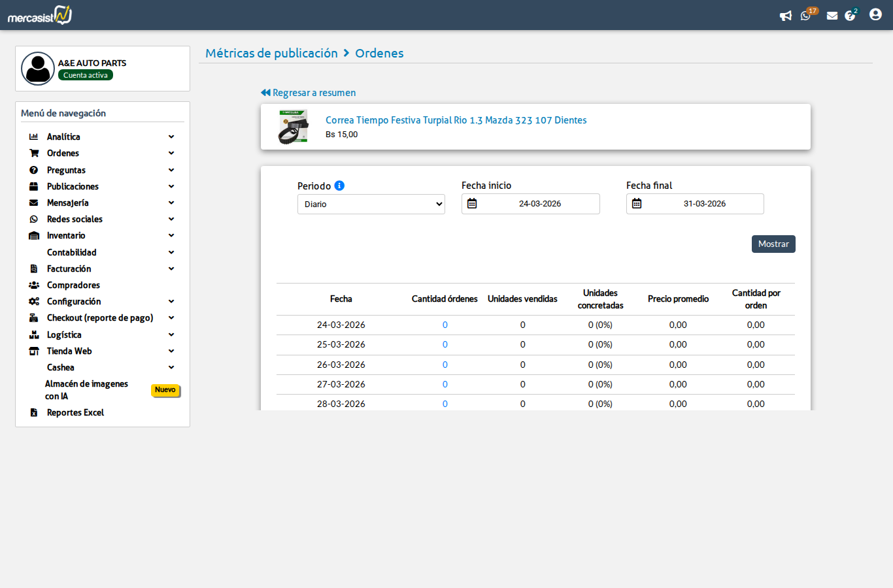Click the Compradores people icon
Image resolution: width=893 pixels, height=588 pixels.
34,285
